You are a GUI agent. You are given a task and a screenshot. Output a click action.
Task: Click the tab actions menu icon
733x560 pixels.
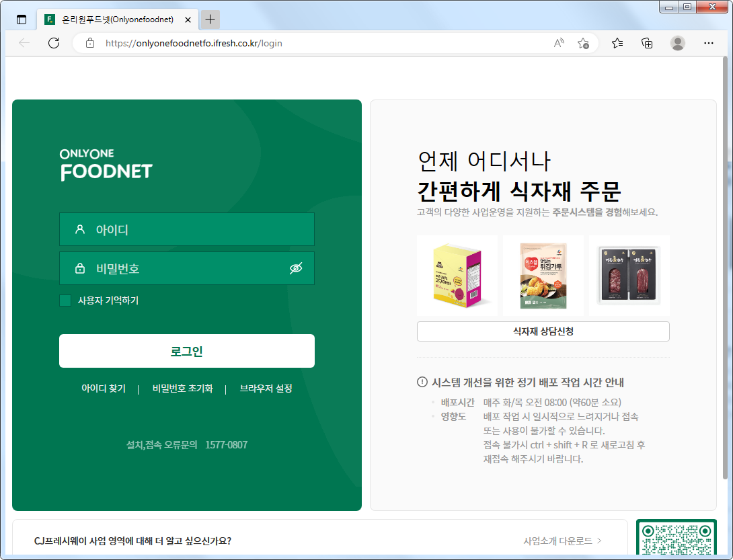[22, 19]
